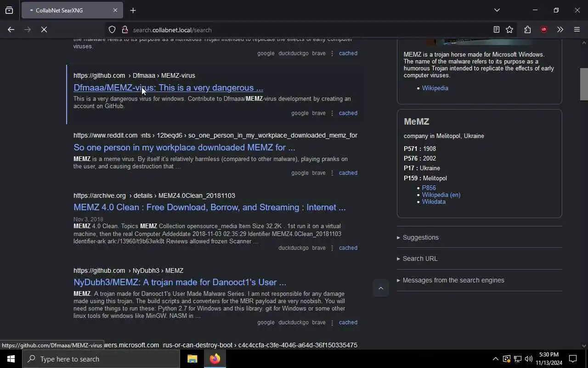Open volume control tray icon
The width and height of the screenshot is (588, 368).
[528, 359]
